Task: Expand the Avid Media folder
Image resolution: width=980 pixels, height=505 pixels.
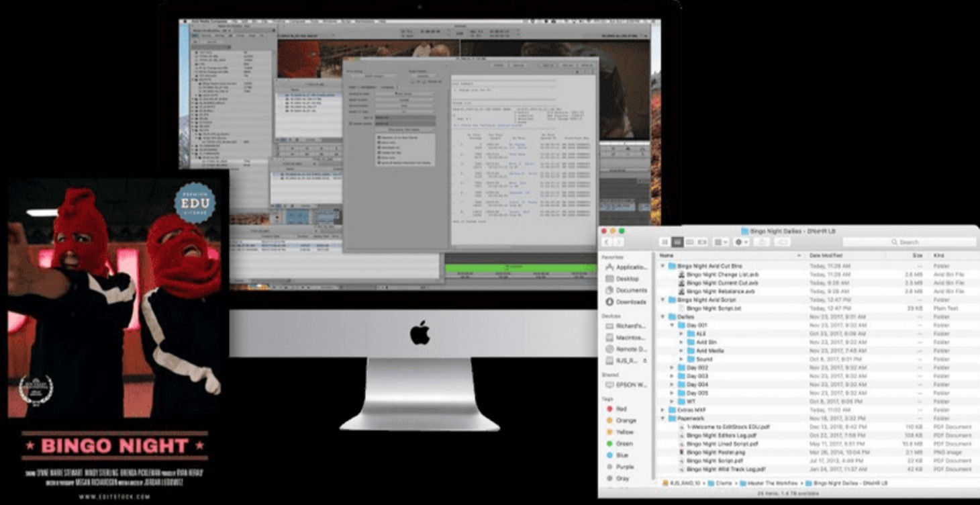Action: click(681, 351)
